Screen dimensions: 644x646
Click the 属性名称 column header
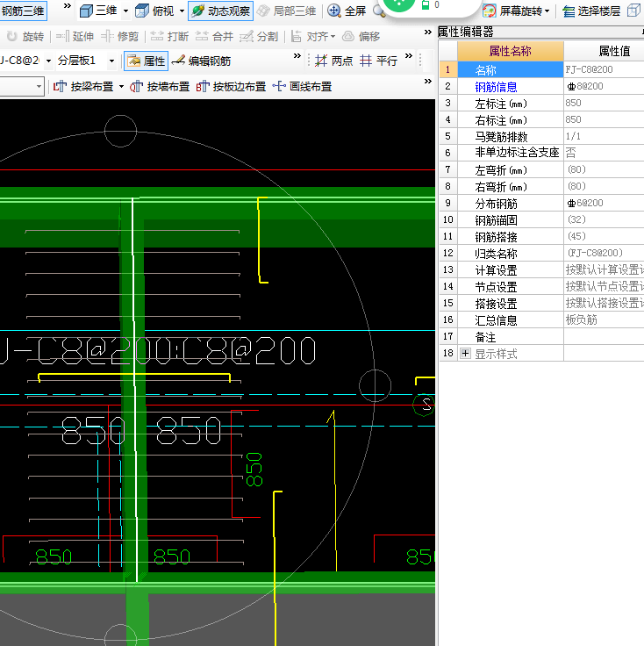[510, 51]
